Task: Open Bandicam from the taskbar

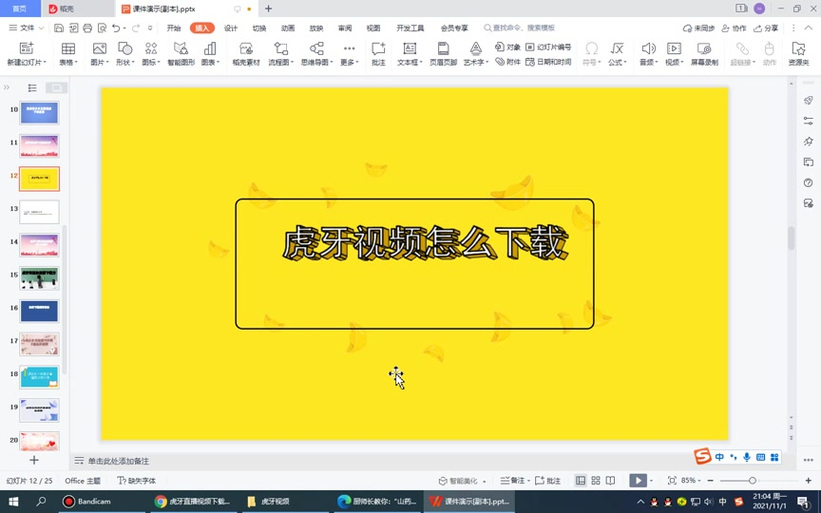Action: (87, 501)
